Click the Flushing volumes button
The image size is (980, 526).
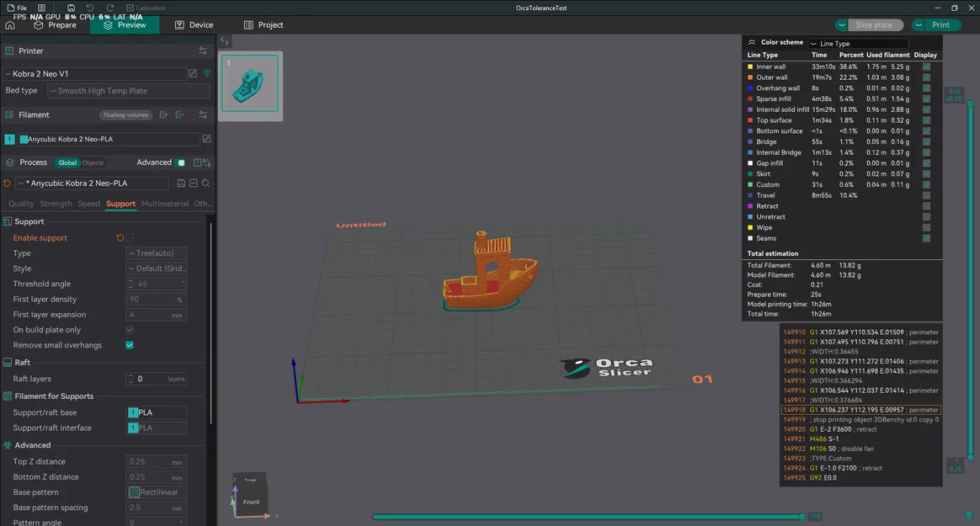[125, 114]
